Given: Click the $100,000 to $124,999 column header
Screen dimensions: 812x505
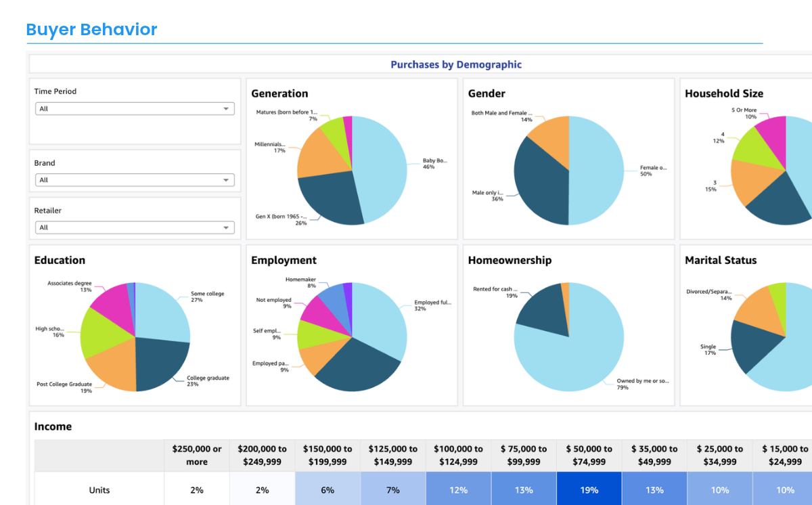Looking at the screenshot, I should pos(459,456).
